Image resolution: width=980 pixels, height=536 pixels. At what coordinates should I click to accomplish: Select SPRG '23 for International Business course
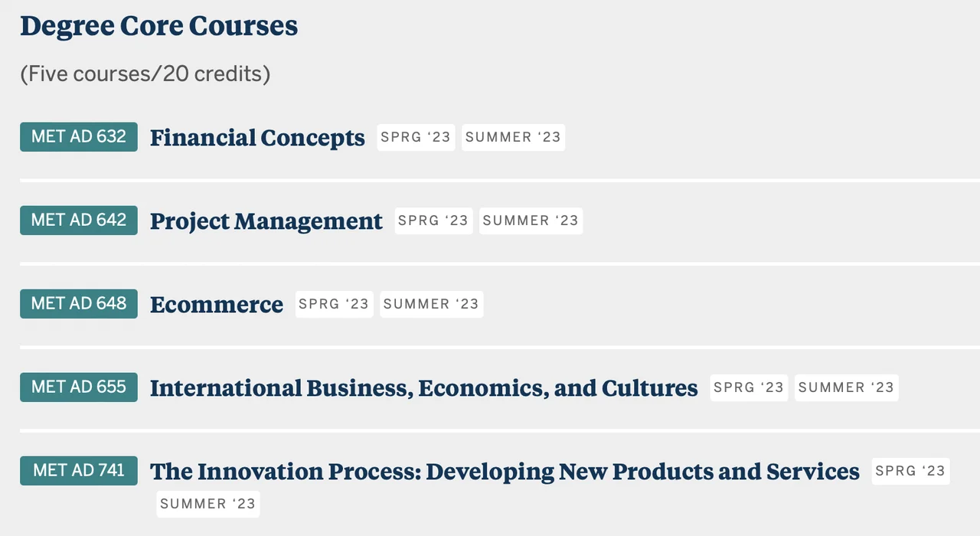point(749,388)
